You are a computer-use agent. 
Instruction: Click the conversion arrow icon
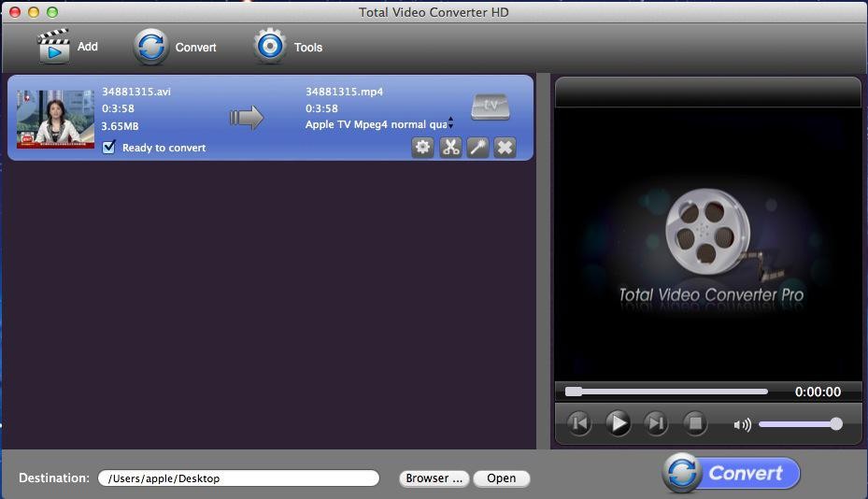[x=247, y=118]
